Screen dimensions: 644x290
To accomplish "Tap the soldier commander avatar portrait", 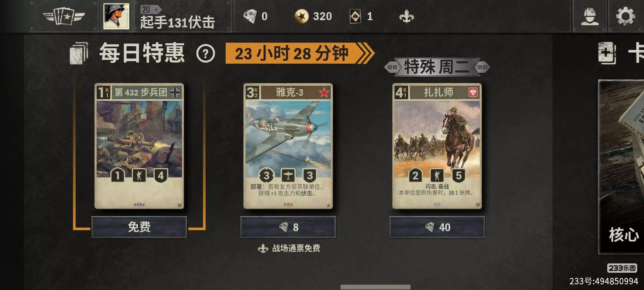I will [x=116, y=16].
